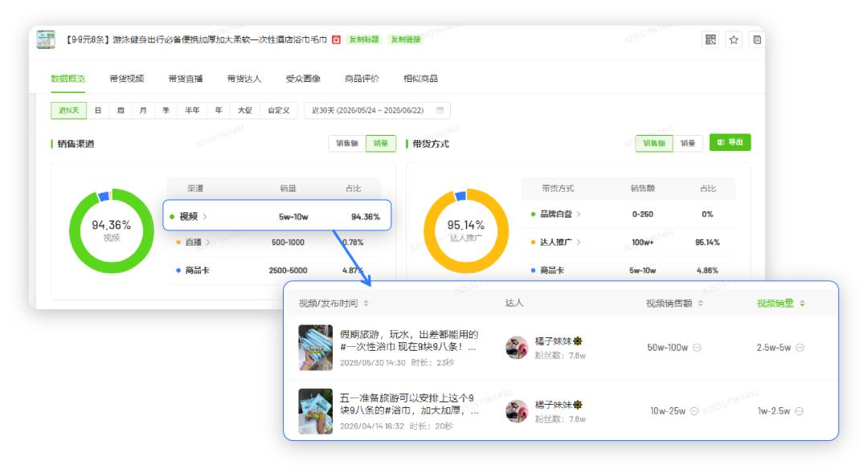
Task: Click the green 导出 export button
Action: tap(730, 142)
